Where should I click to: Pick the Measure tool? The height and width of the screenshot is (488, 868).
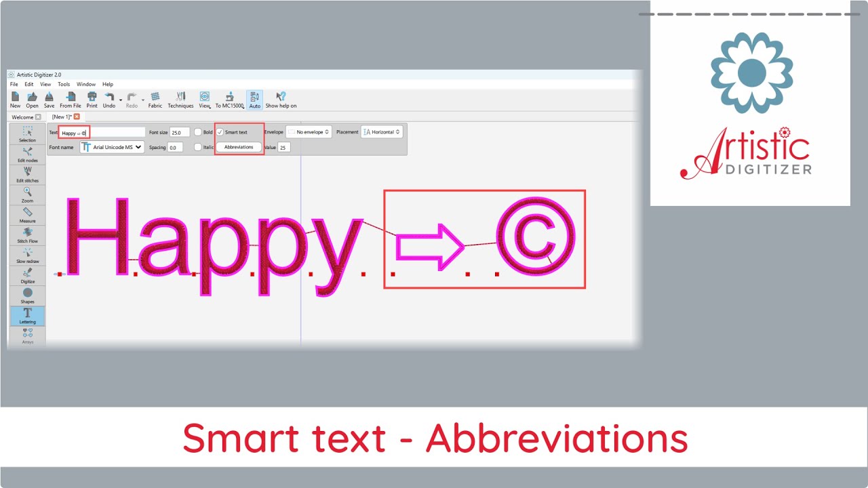[27, 215]
